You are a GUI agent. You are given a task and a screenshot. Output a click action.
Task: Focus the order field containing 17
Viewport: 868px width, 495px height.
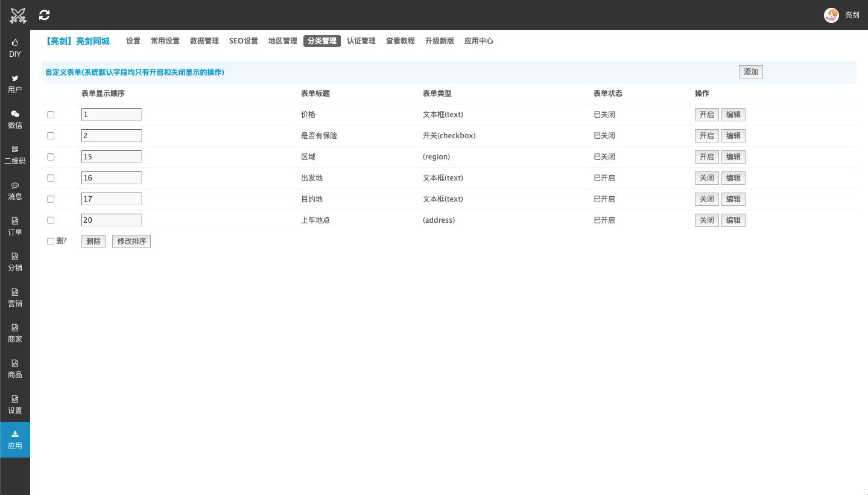click(112, 199)
